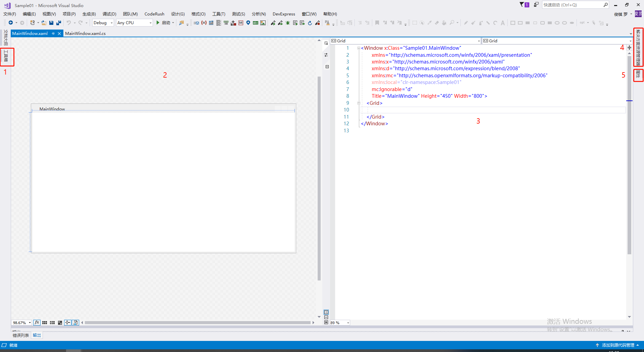The height and width of the screenshot is (352, 644).
Task: Open the 属性 properties side panel
Action: [x=638, y=75]
